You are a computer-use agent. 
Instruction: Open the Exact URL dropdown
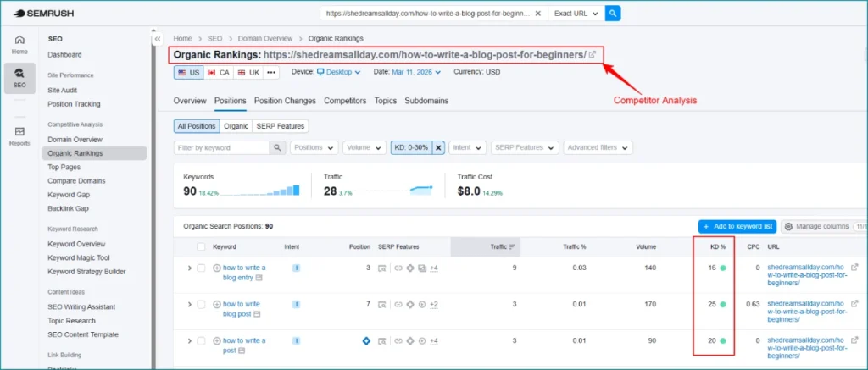[576, 14]
